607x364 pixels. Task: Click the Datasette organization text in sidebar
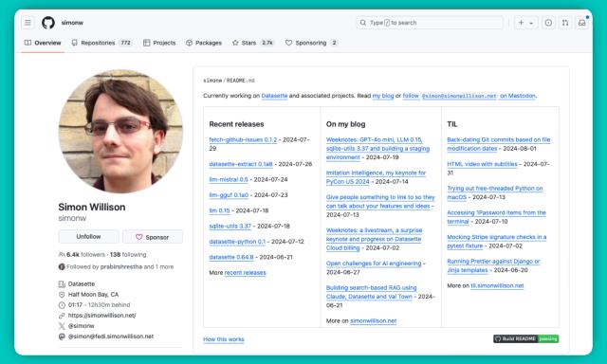(x=82, y=284)
